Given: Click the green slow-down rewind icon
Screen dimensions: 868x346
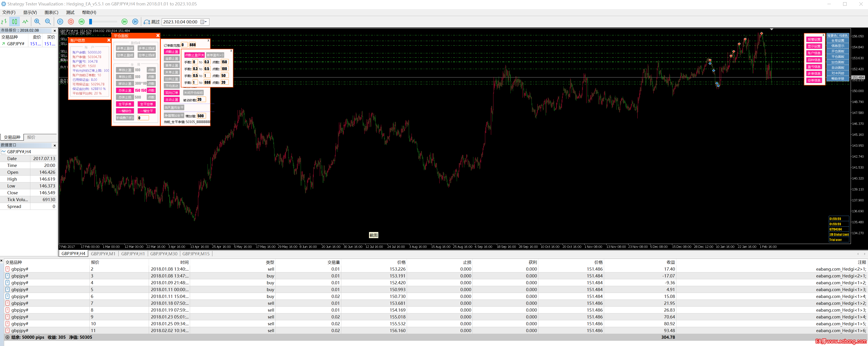Looking at the screenshot, I should point(81,22).
